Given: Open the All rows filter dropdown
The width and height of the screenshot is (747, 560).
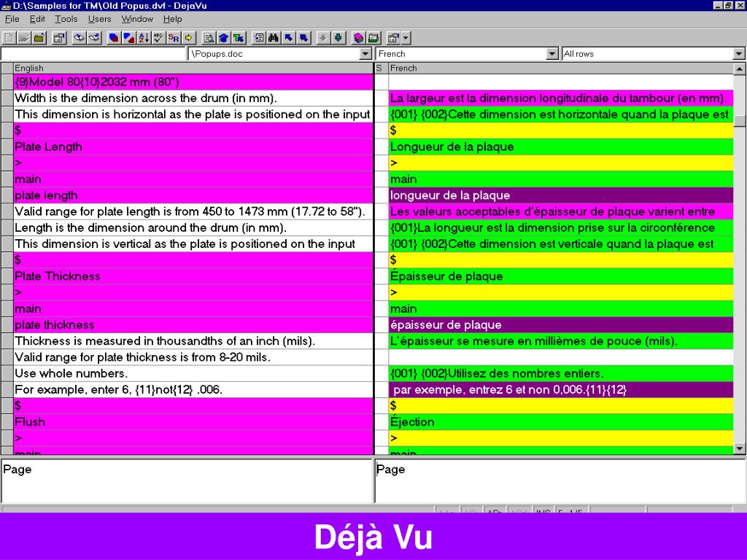Looking at the screenshot, I should coord(738,54).
